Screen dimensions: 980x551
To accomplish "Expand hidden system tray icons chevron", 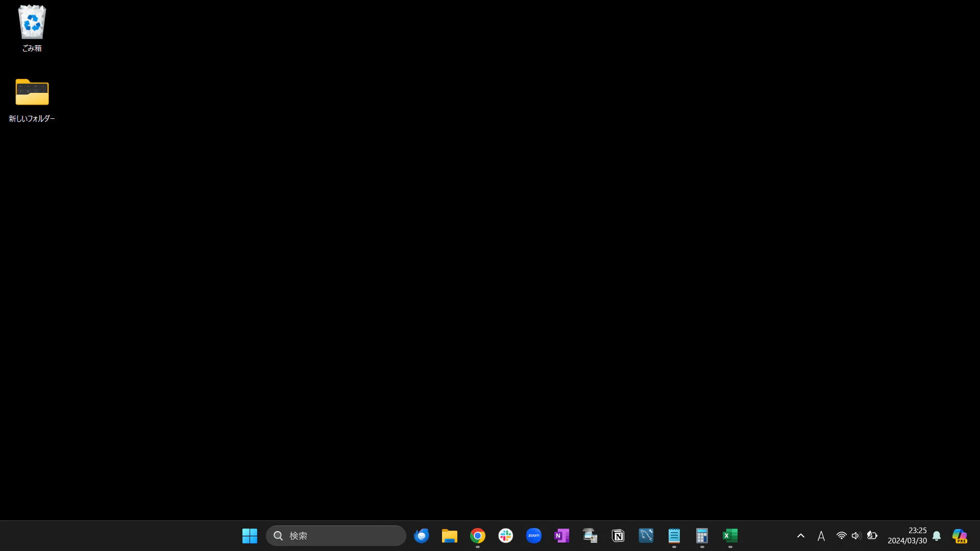I will point(801,536).
